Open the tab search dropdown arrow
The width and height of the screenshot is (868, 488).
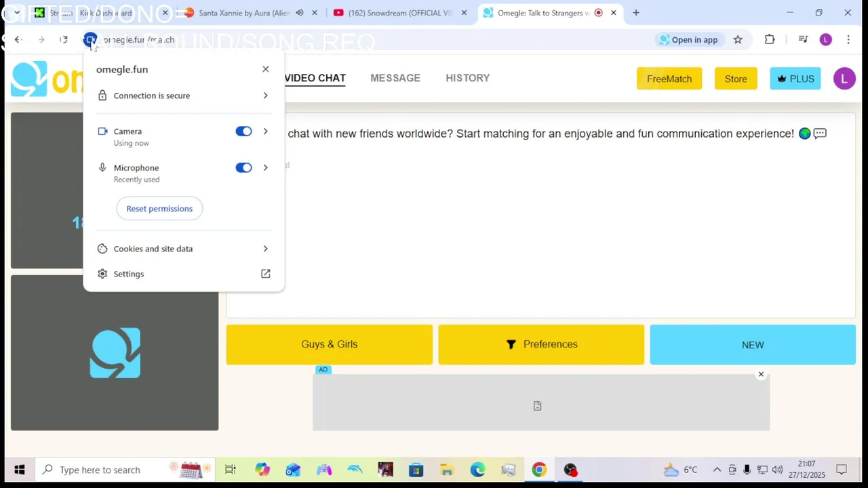point(16,13)
